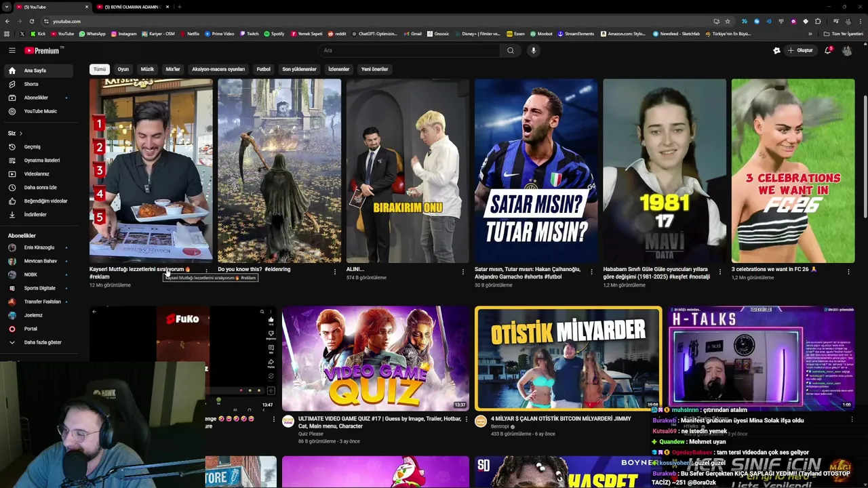
Task: Open options for Ultimate Video Game Quiz video
Action: click(466, 420)
